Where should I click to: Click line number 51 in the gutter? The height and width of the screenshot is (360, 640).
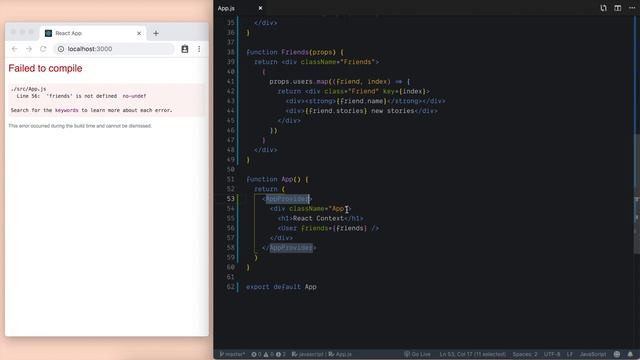coord(231,179)
